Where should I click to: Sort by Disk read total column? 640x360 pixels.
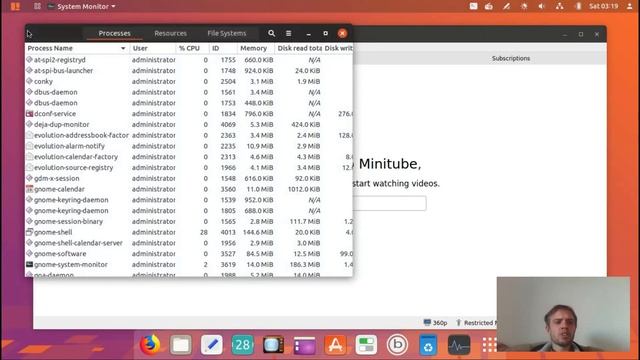(299, 49)
